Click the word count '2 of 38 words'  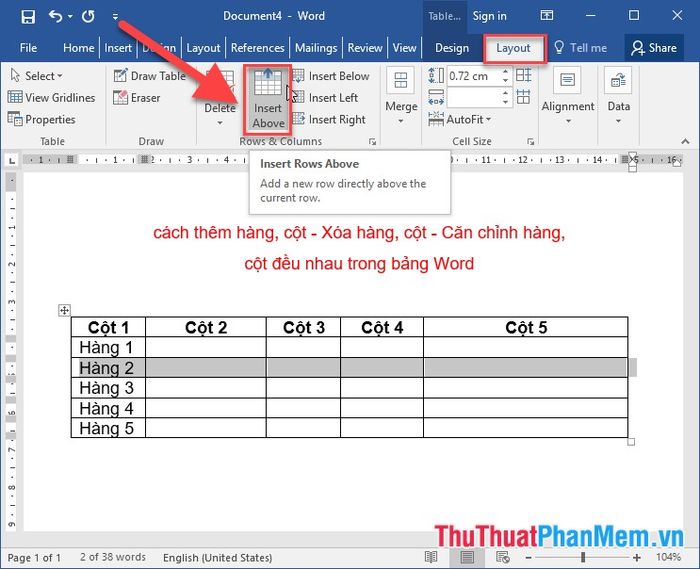pyautogui.click(x=113, y=557)
